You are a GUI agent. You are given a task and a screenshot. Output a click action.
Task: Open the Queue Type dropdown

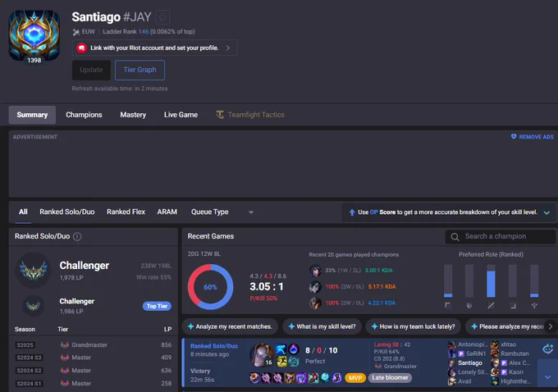click(222, 212)
